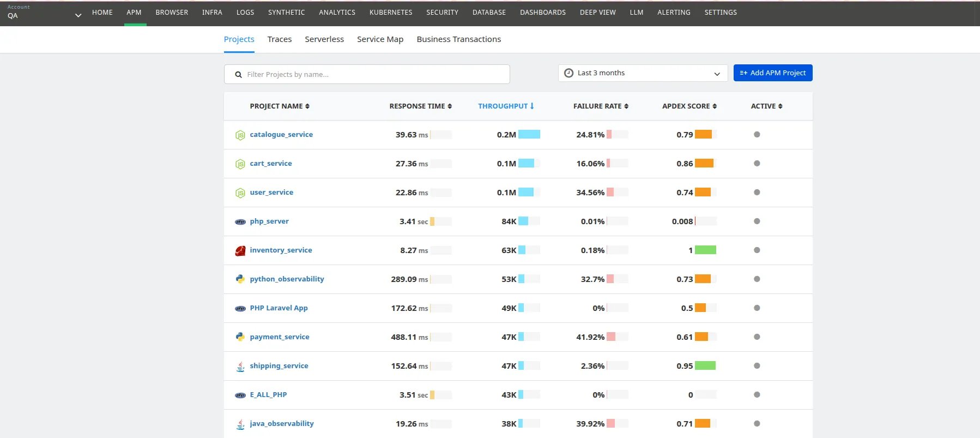
Task: Click the Python icon beside python_observability
Action: 240,279
